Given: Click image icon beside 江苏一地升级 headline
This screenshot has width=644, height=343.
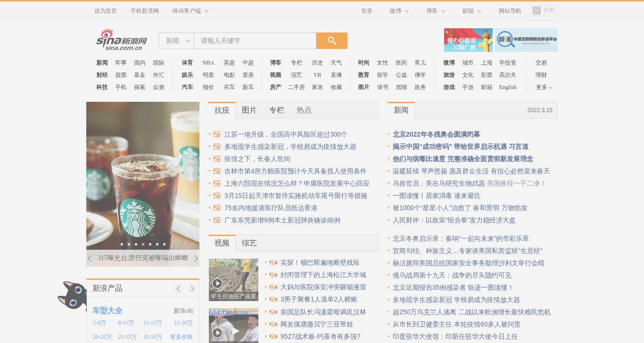Looking at the screenshot, I should [x=217, y=134].
